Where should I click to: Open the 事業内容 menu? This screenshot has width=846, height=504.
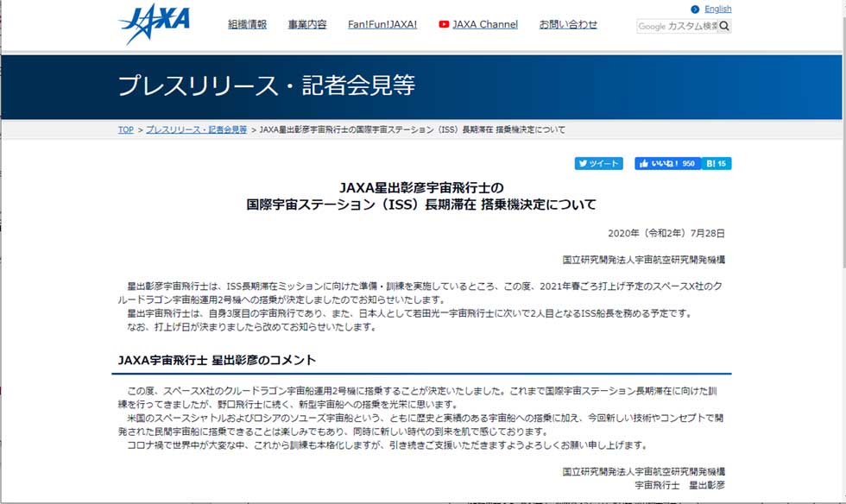pyautogui.click(x=307, y=24)
